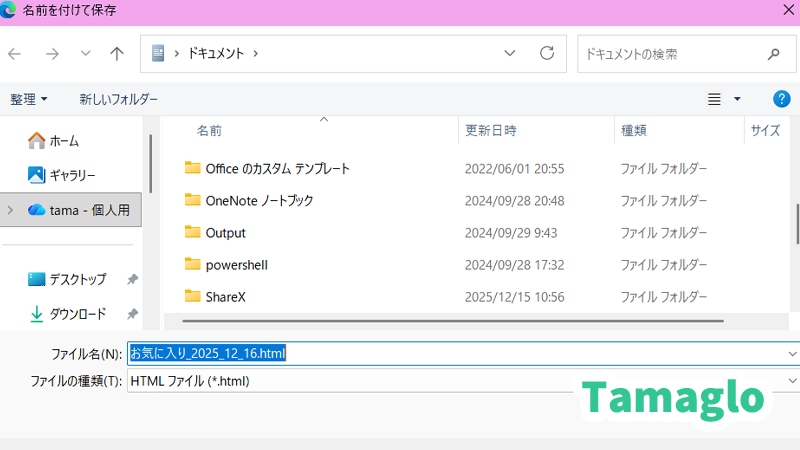
Task: Click the back navigation arrow
Action: 15,53
